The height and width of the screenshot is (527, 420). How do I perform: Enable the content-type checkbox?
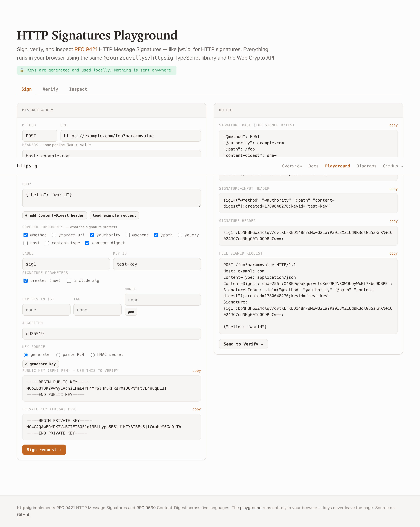47,243
